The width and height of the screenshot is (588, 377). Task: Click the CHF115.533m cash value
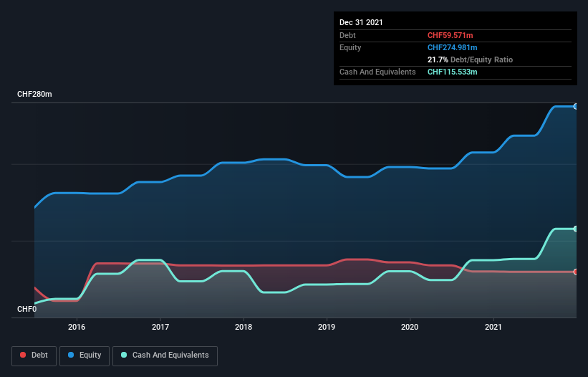[x=452, y=72]
